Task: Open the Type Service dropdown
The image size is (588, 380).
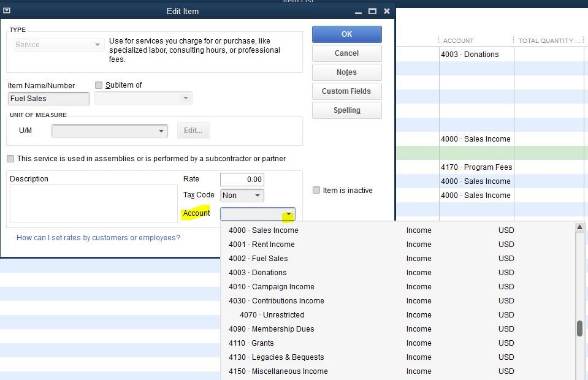Action: click(58, 45)
